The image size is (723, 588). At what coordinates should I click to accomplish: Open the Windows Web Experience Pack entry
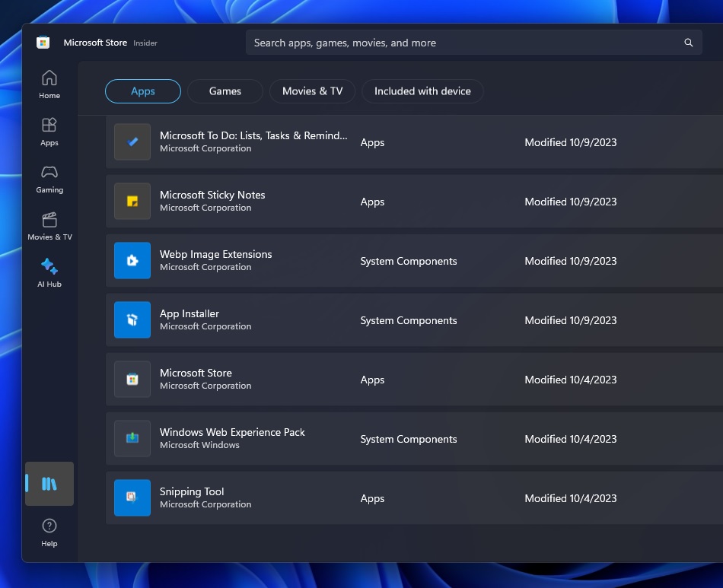point(304,439)
